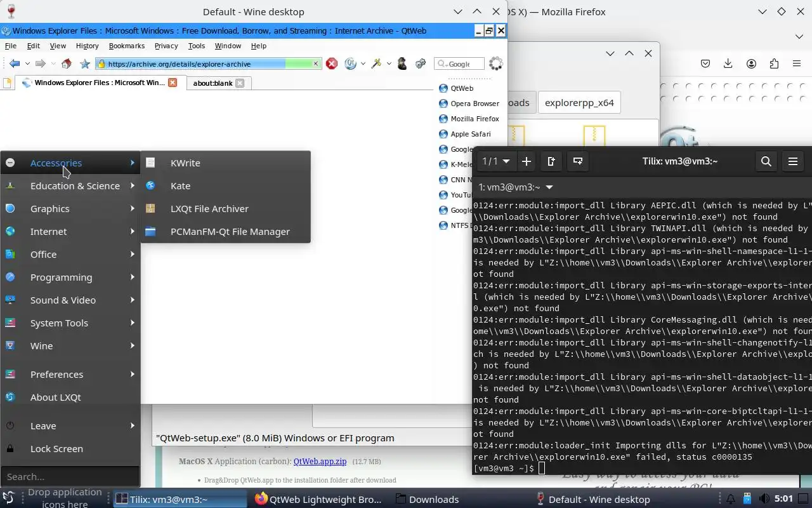Click the notification bell in system tray
This screenshot has height=508, width=812.
tap(731, 499)
